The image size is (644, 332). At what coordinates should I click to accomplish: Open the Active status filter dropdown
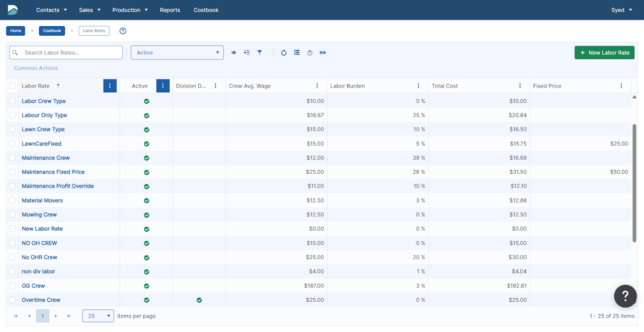pyautogui.click(x=177, y=53)
